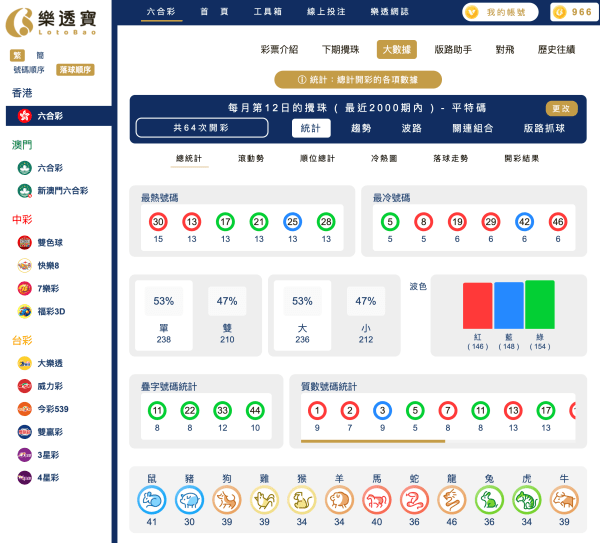Click the rat (鼠) zodiac icon
This screenshot has width=600, height=543.
click(152, 499)
